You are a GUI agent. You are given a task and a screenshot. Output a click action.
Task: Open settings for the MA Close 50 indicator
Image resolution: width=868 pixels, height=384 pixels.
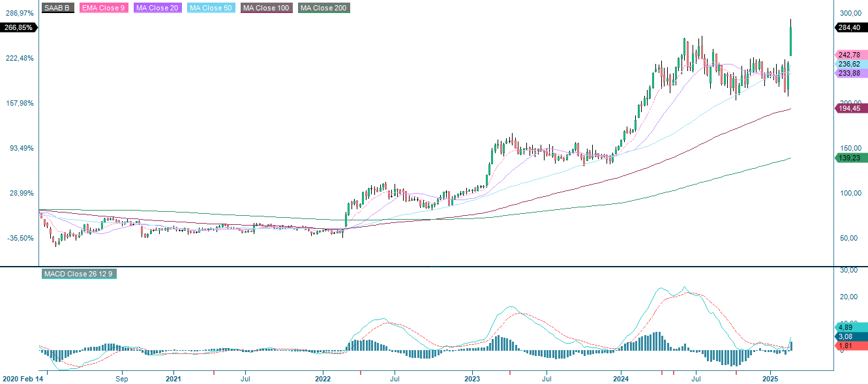(x=209, y=8)
